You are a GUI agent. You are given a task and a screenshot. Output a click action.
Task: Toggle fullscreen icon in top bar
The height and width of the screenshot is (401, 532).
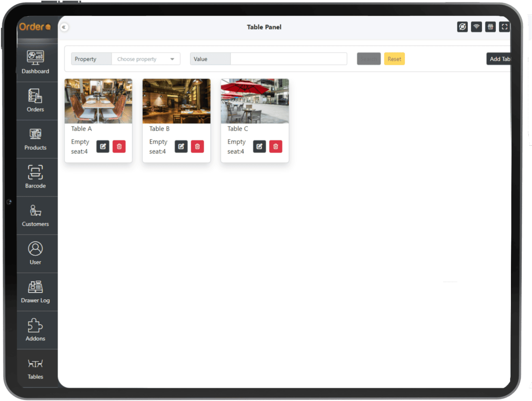(504, 27)
